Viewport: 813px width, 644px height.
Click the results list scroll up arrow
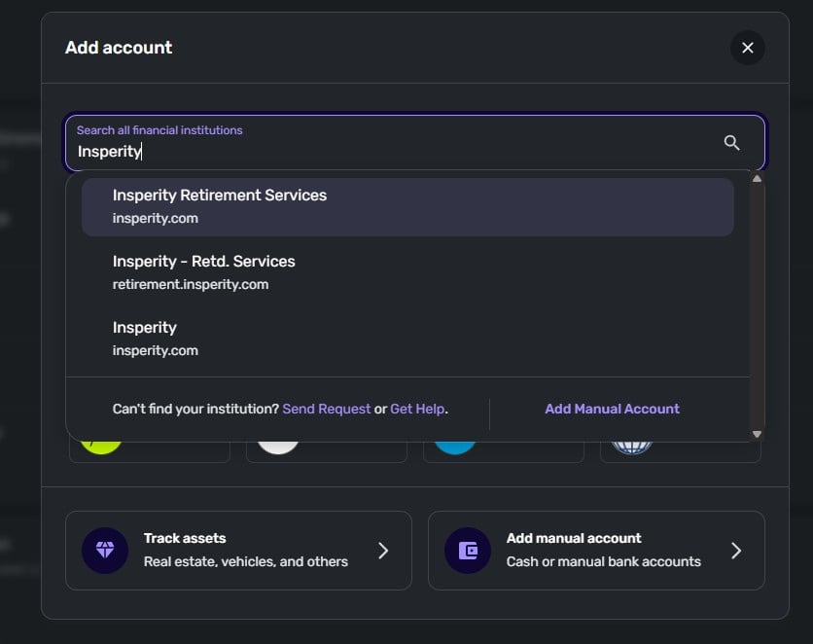coord(758,179)
